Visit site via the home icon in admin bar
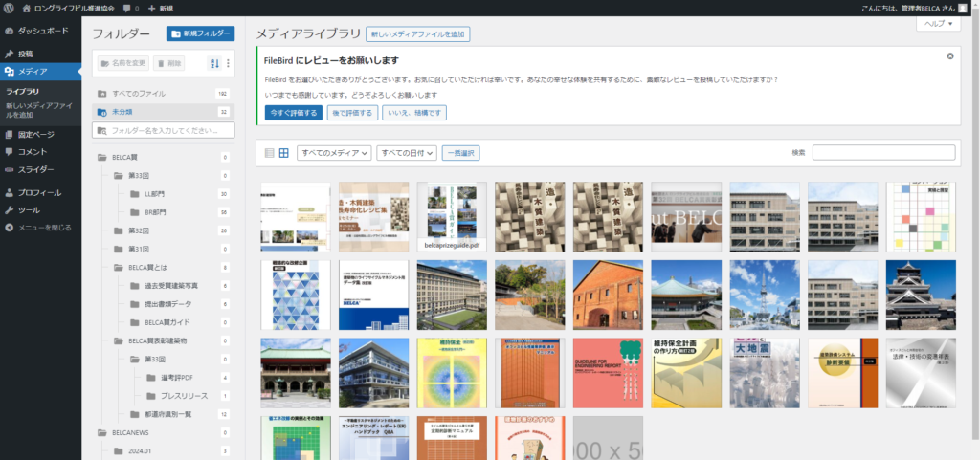Image resolution: width=980 pixels, height=460 pixels. point(26,8)
